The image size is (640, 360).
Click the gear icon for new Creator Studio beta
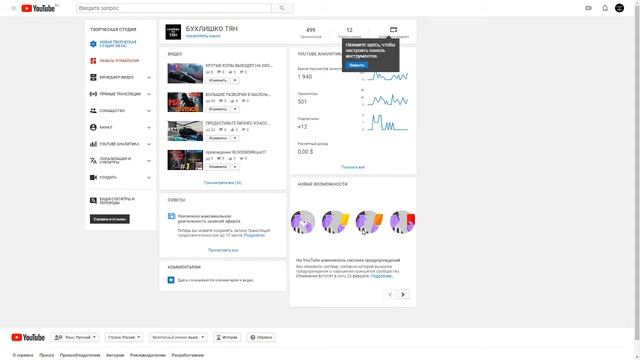tap(93, 44)
